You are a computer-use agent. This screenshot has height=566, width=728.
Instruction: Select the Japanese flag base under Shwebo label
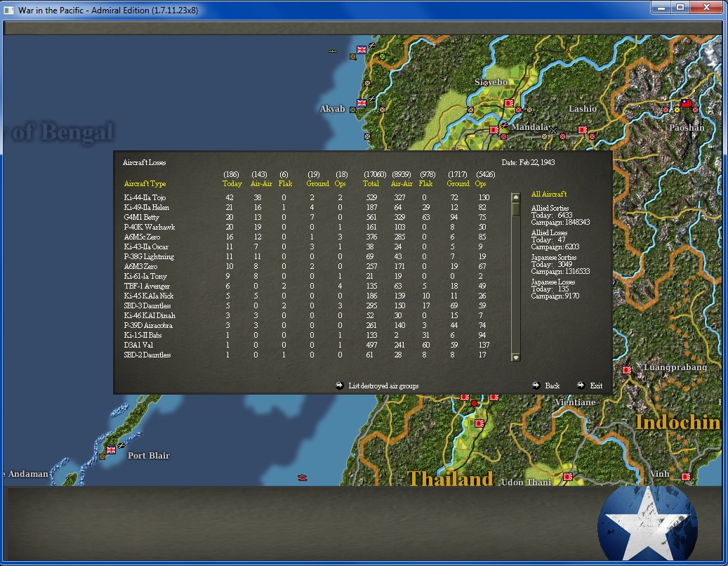pyautogui.click(x=509, y=103)
